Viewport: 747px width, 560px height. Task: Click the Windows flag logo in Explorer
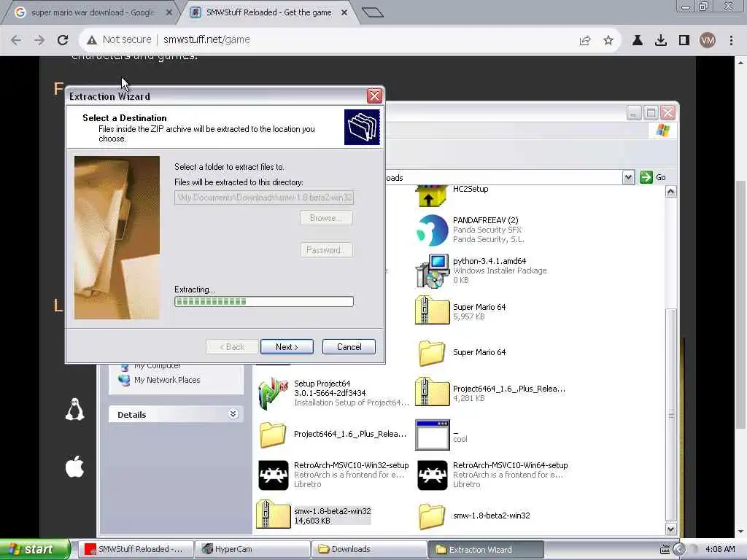click(x=662, y=130)
